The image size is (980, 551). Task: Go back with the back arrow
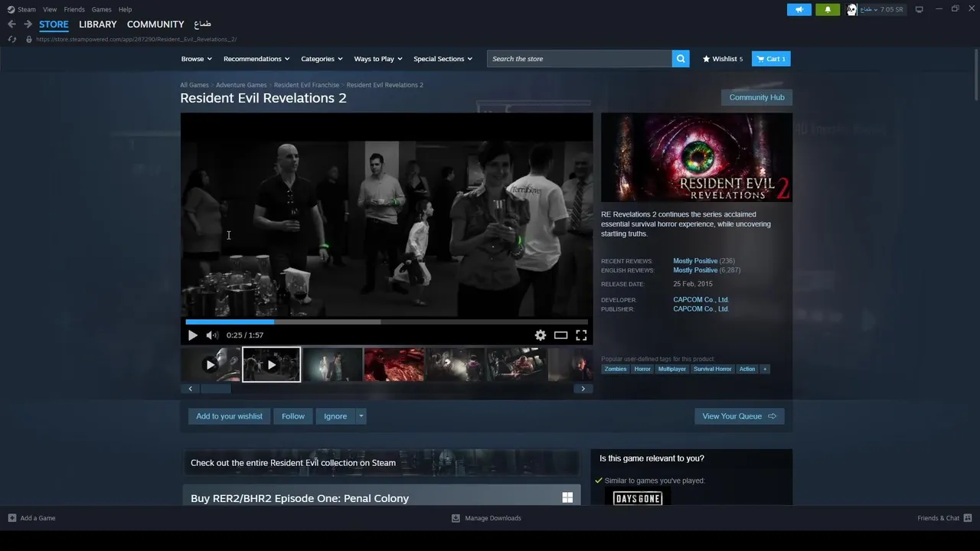pos(11,24)
